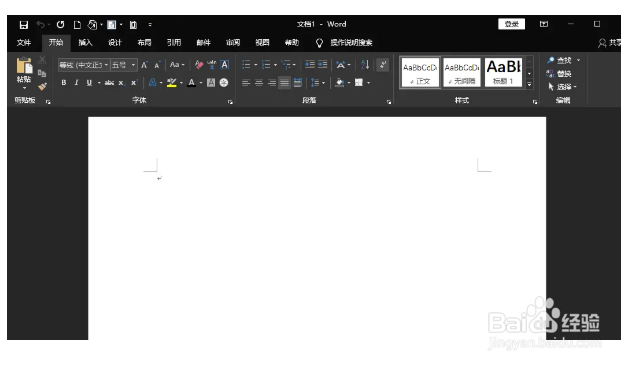
Task: Toggle show paragraph marks button
Action: click(383, 65)
